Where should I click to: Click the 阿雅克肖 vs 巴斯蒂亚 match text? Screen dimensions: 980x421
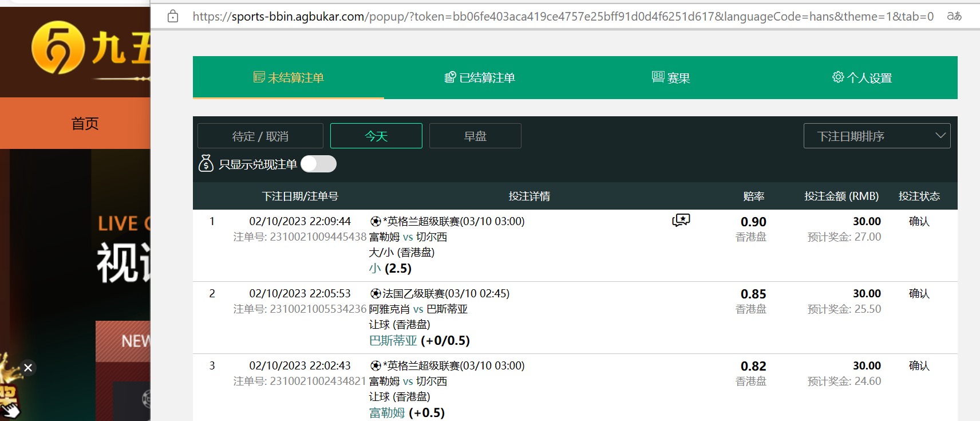pyautogui.click(x=418, y=309)
